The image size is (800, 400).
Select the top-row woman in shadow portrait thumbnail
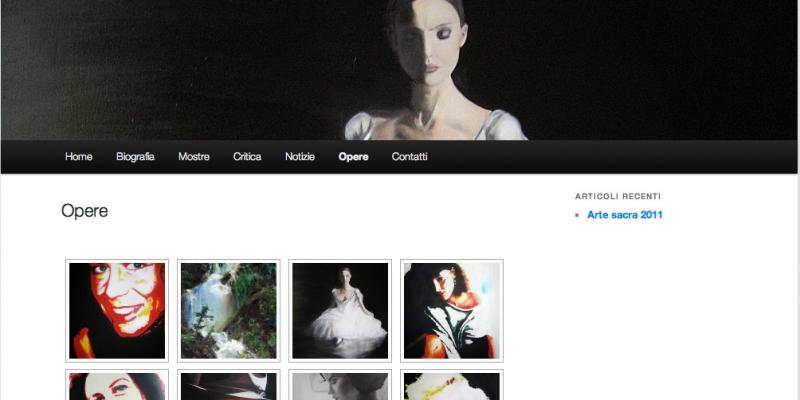(x=452, y=311)
